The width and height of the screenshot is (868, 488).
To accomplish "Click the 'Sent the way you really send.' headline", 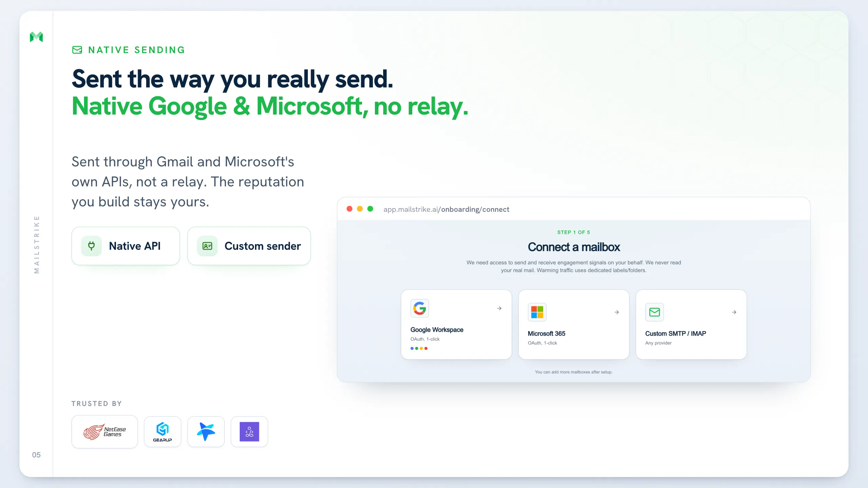I will 232,79.
